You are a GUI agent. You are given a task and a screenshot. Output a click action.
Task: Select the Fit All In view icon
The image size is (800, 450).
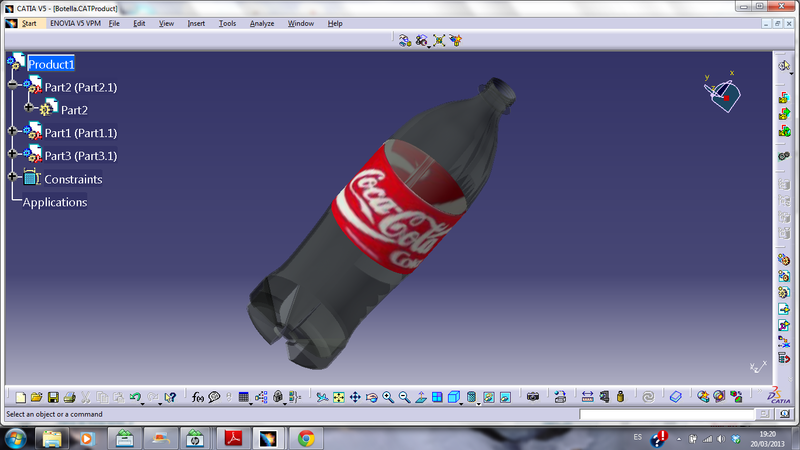click(x=338, y=397)
